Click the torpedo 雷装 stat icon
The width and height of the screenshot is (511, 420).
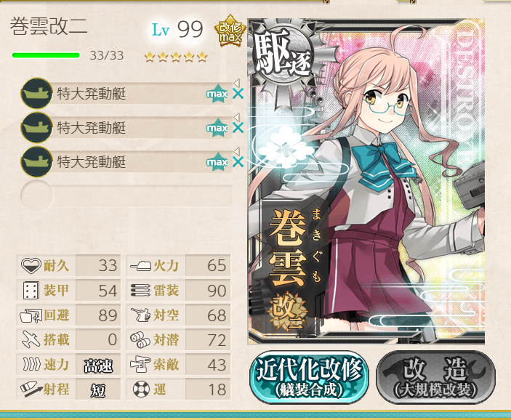[140, 291]
